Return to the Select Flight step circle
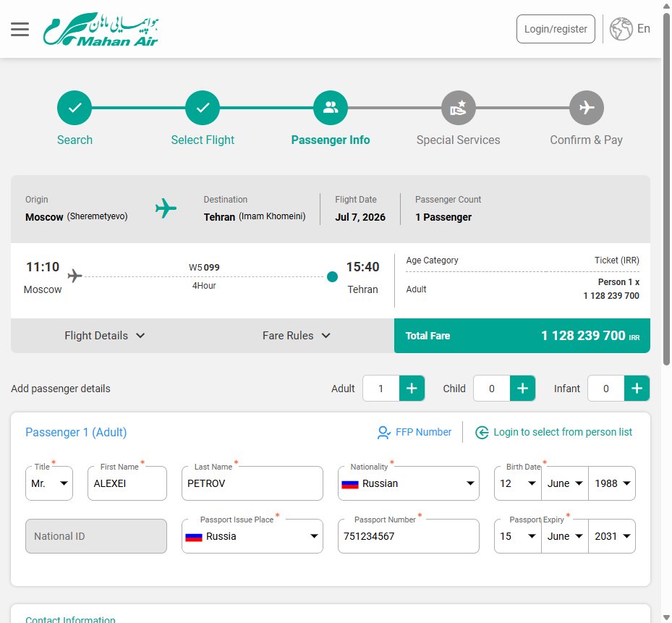The width and height of the screenshot is (672, 623). (x=203, y=108)
